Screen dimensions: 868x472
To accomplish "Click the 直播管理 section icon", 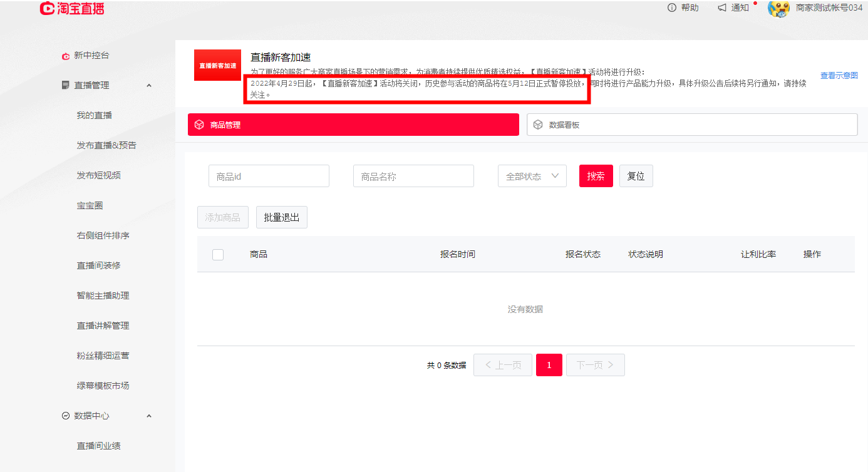I will 65,85.
